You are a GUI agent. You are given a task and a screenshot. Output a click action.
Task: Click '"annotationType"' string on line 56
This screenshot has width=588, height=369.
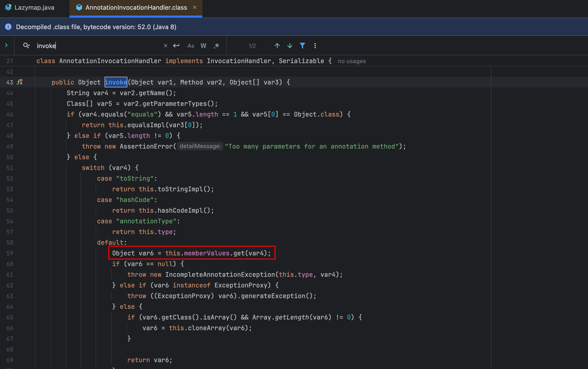(146, 221)
